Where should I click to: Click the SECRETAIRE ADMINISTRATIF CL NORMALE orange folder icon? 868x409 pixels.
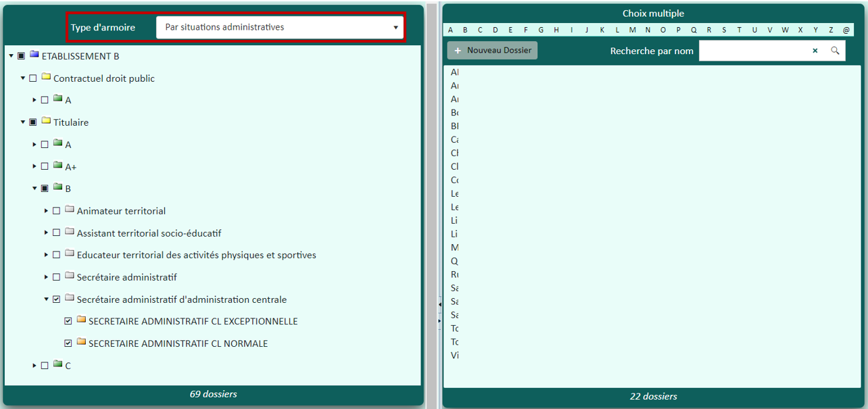[x=81, y=342]
